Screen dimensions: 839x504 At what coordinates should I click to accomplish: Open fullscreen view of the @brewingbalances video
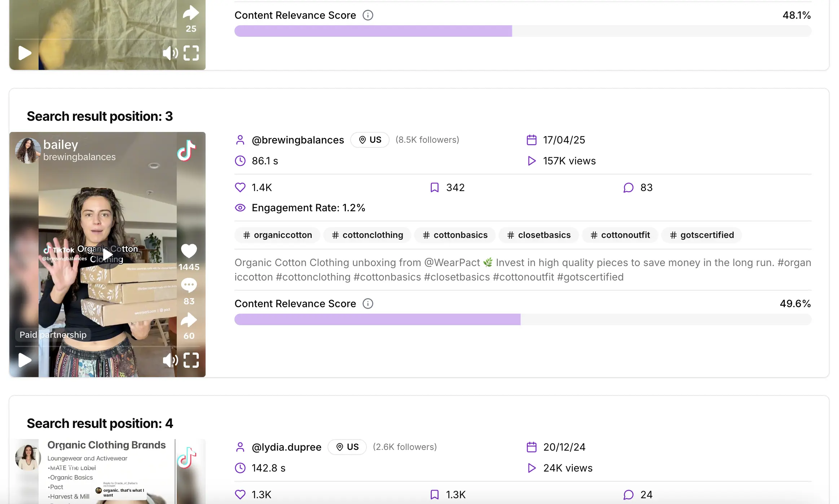pyautogui.click(x=191, y=360)
